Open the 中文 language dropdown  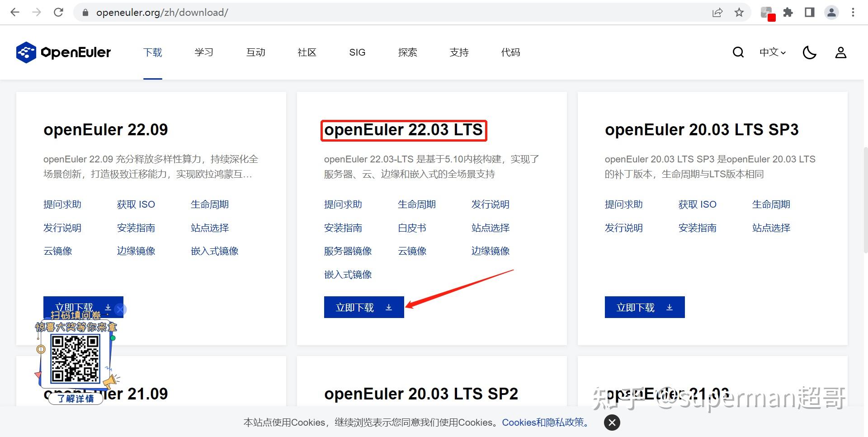tap(771, 52)
